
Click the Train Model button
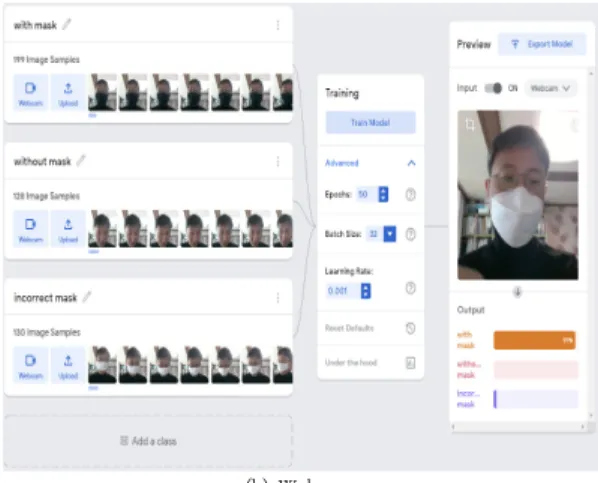370,122
